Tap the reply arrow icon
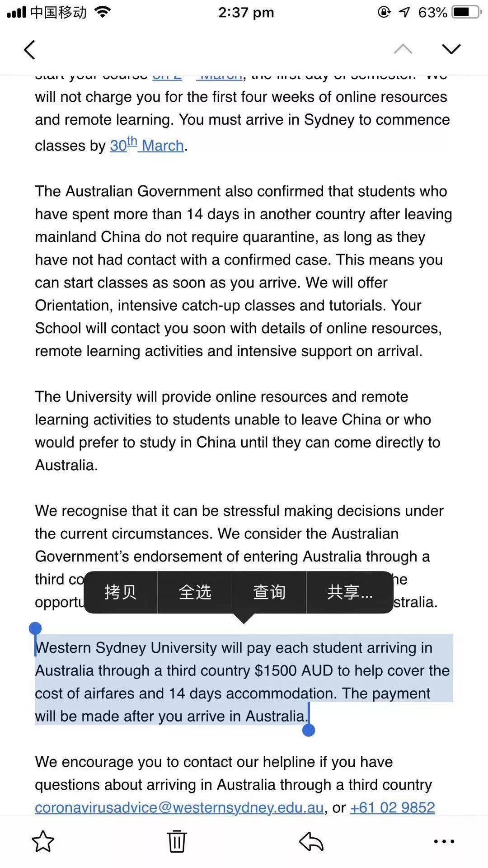This screenshot has height=868, width=488. click(311, 841)
